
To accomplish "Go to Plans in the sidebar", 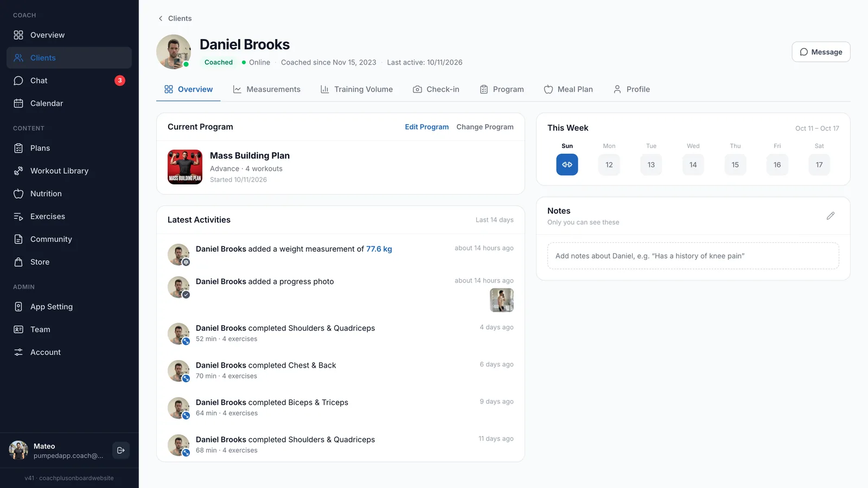I will (x=69, y=148).
